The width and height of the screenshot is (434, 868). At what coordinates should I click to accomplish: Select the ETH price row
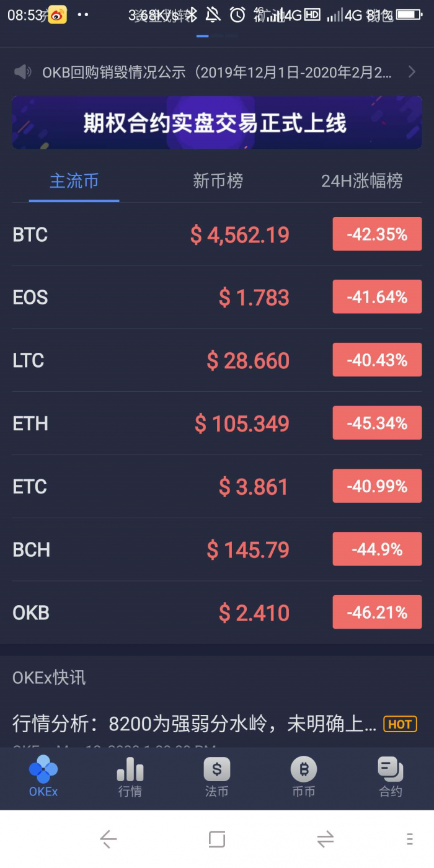coord(217,423)
